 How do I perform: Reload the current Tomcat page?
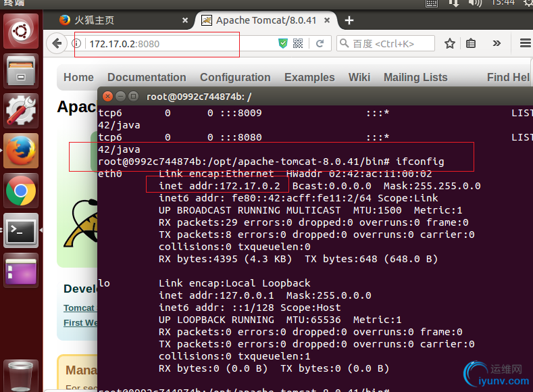pos(320,43)
